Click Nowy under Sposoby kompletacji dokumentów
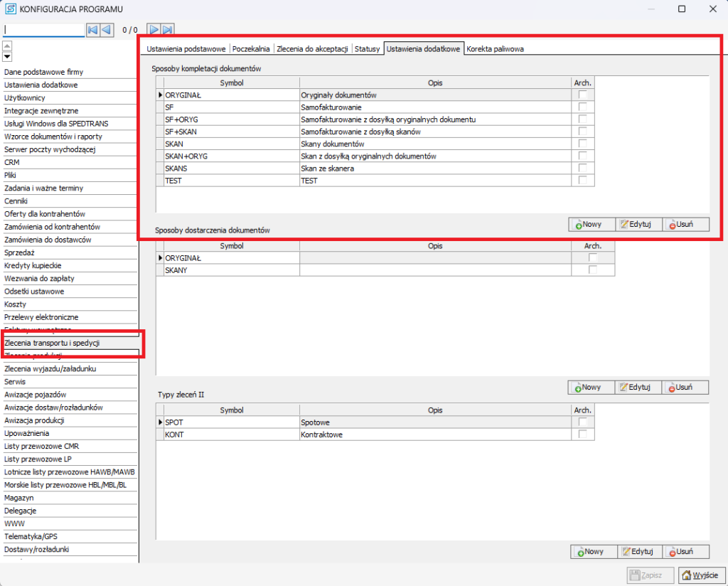The image size is (728, 586). coord(592,224)
